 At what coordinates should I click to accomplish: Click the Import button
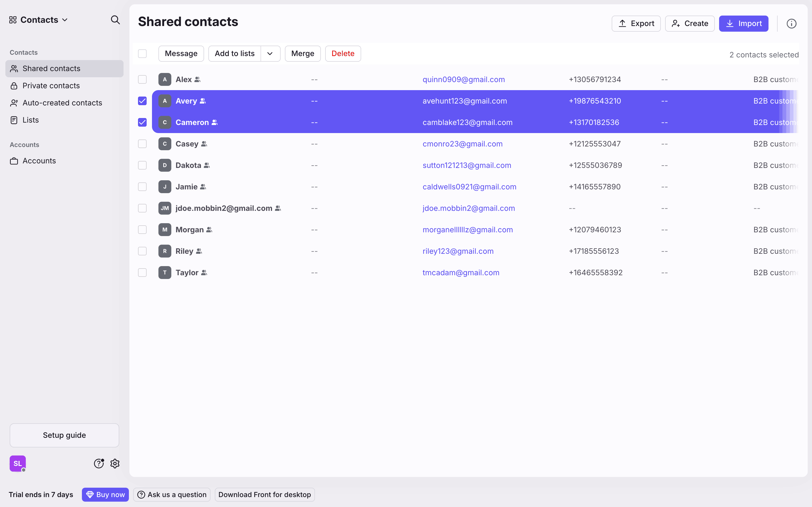tap(743, 24)
